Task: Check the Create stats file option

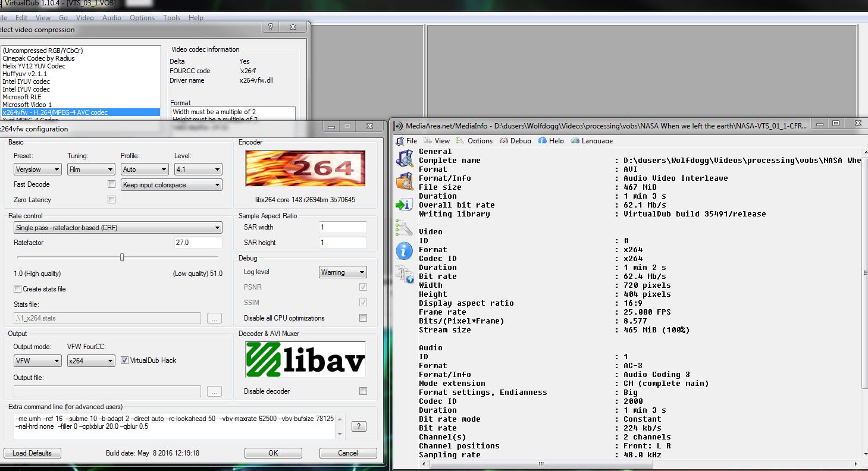Action: (x=17, y=289)
